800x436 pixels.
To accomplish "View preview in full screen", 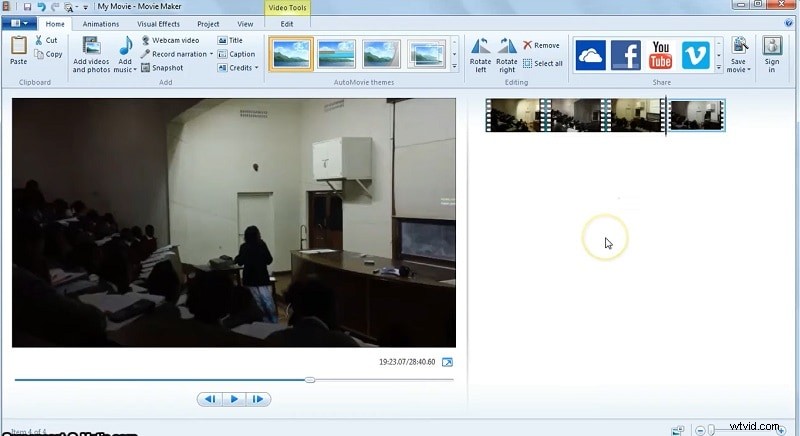I will pos(447,362).
